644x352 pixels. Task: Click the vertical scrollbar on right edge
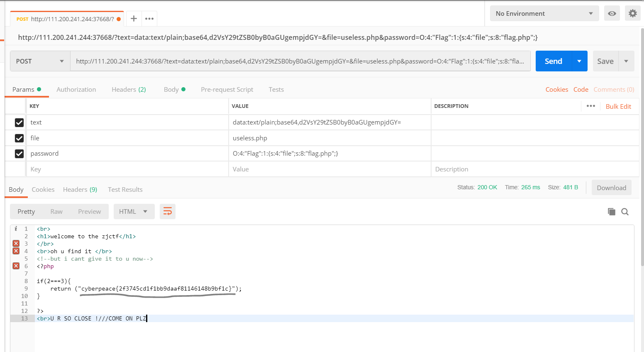(642, 147)
